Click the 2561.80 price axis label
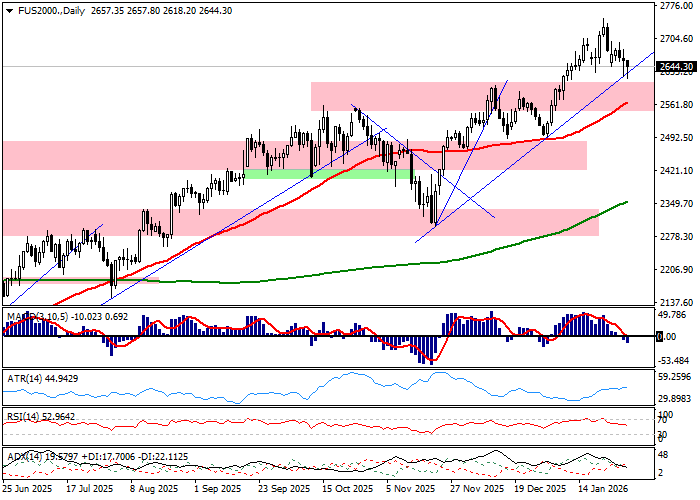Screen dimensions: 700x500 [676, 105]
